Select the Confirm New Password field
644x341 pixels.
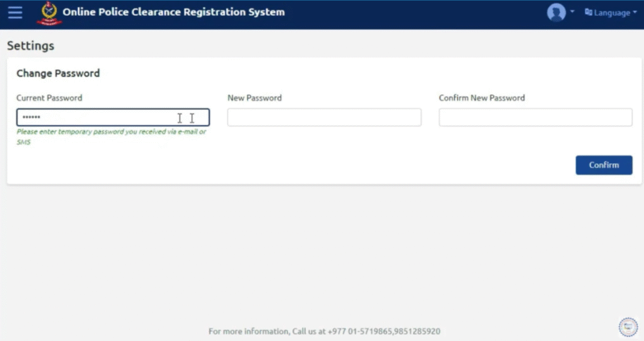click(536, 118)
